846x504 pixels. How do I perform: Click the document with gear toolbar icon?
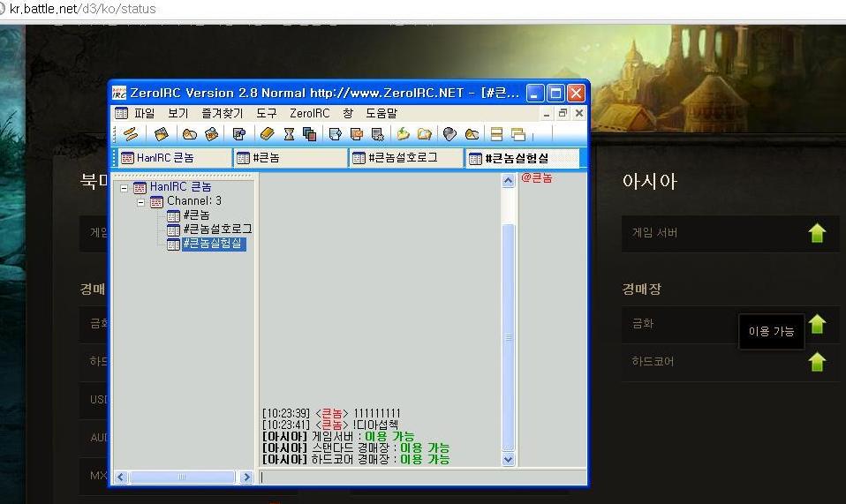(377, 133)
